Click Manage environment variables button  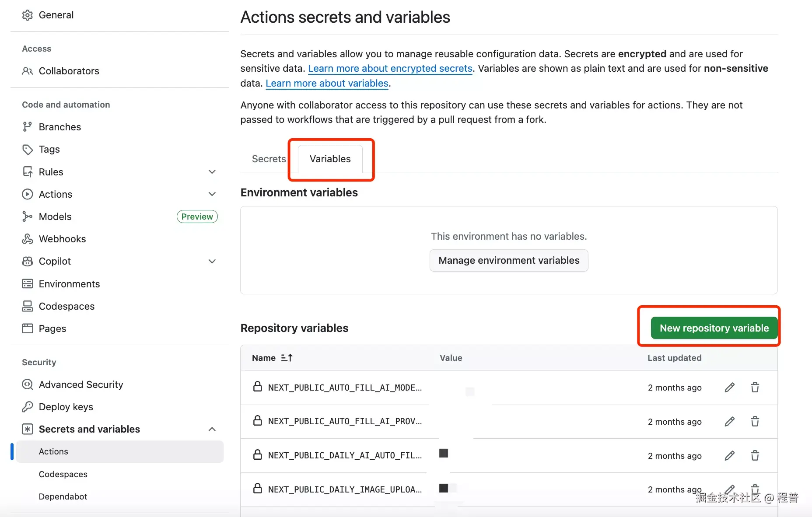508,260
